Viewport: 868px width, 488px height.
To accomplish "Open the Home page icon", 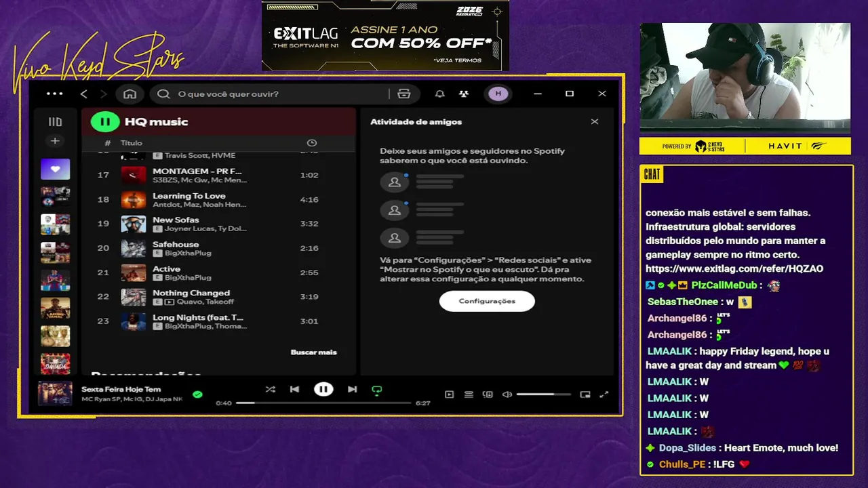I will pos(130,94).
